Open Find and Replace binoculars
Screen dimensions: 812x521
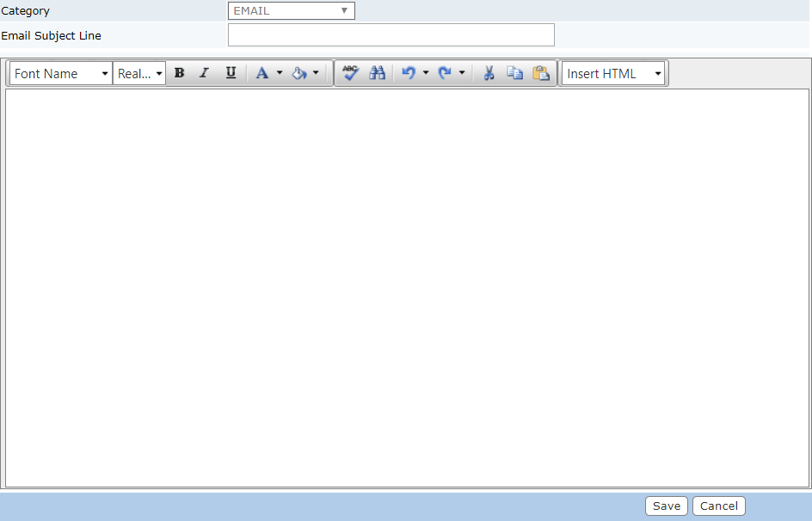(x=377, y=73)
